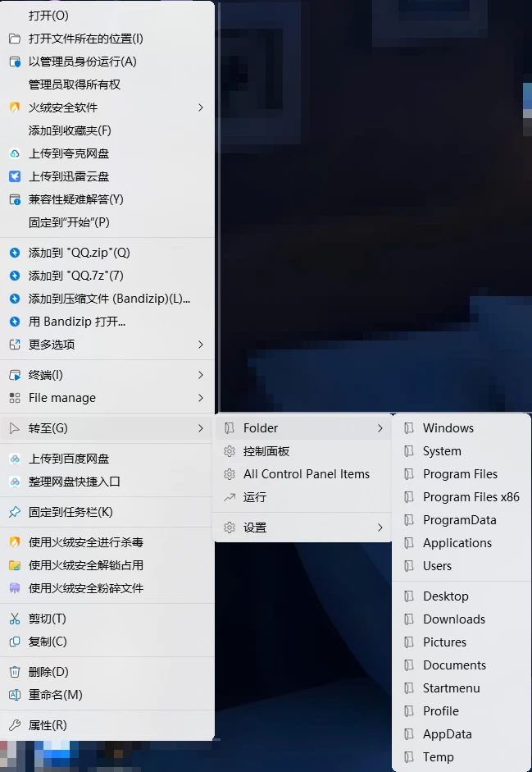Expand the File manage submenu arrow
Screen dimensions: 532x772
pyautogui.click(x=201, y=398)
